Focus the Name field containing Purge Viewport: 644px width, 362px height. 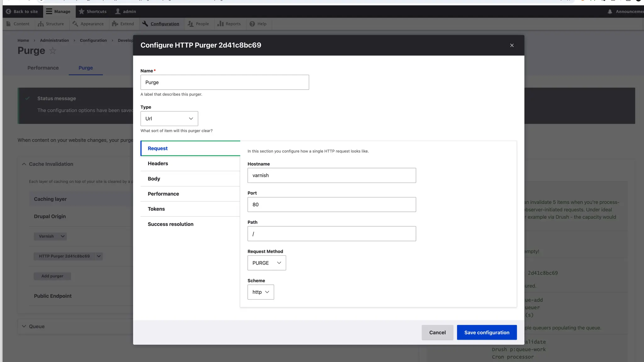pyautogui.click(x=225, y=82)
